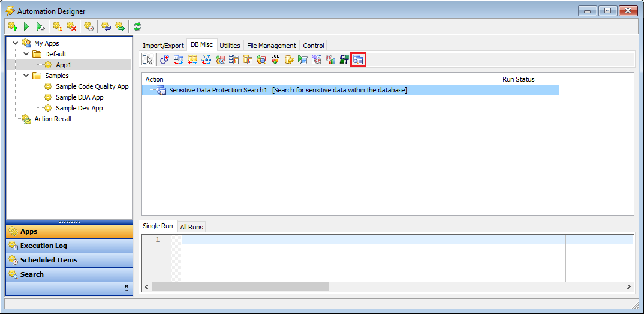Select the DB Misc tab
Image resolution: width=644 pixels, height=314 pixels.
click(201, 45)
